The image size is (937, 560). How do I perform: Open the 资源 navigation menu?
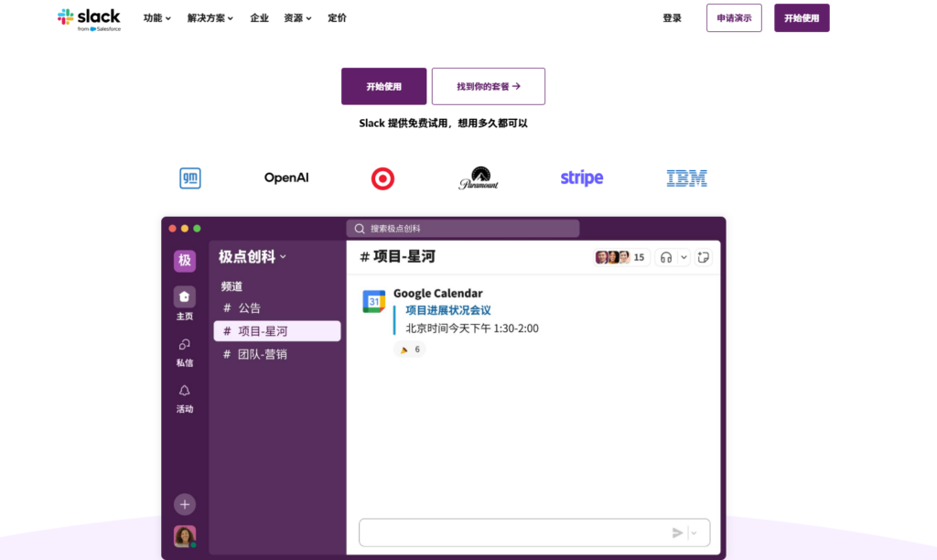click(x=296, y=17)
